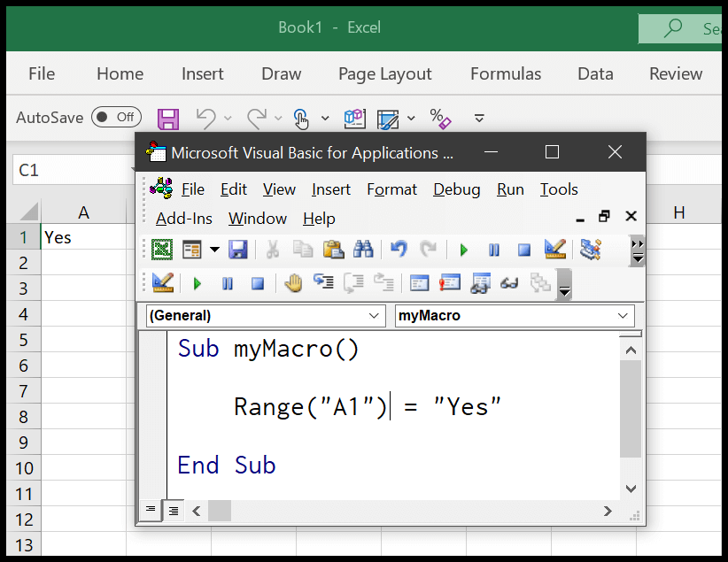728x562 pixels.
Task: Click the purple Save icon in Excel
Action: pos(168,118)
